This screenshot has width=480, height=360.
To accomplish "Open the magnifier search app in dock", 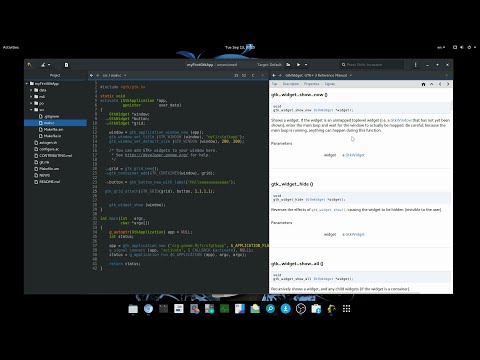I will 270,309.
